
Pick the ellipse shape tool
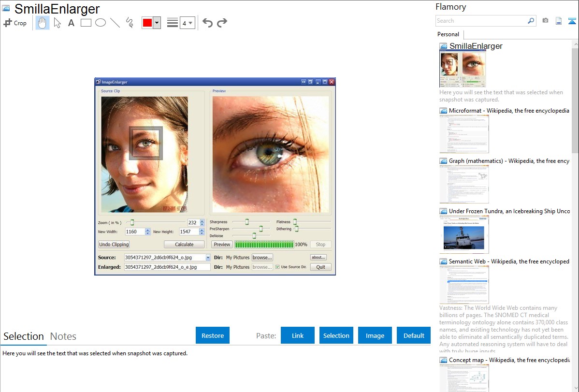click(x=101, y=23)
